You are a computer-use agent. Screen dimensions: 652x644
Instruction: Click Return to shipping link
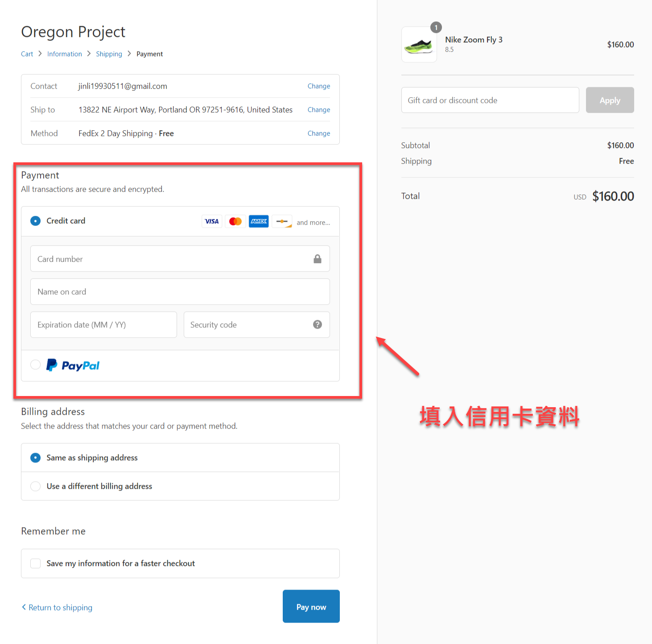click(x=60, y=607)
